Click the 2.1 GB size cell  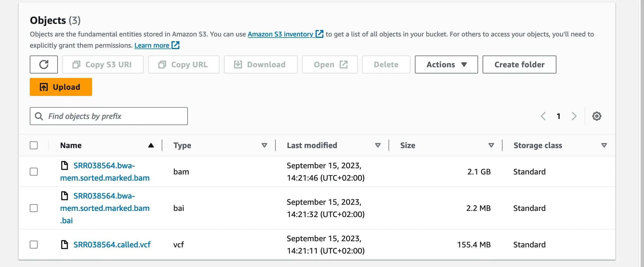tap(479, 172)
